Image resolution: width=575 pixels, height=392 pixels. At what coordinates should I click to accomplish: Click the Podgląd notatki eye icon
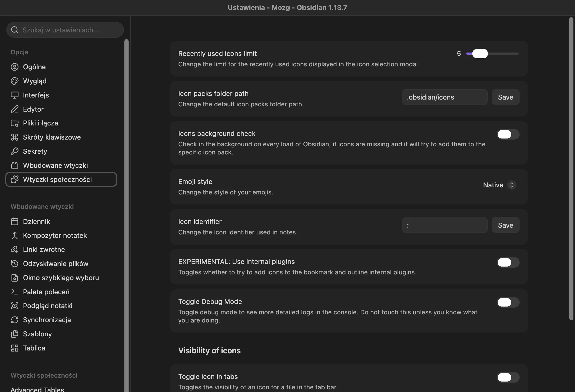15,306
